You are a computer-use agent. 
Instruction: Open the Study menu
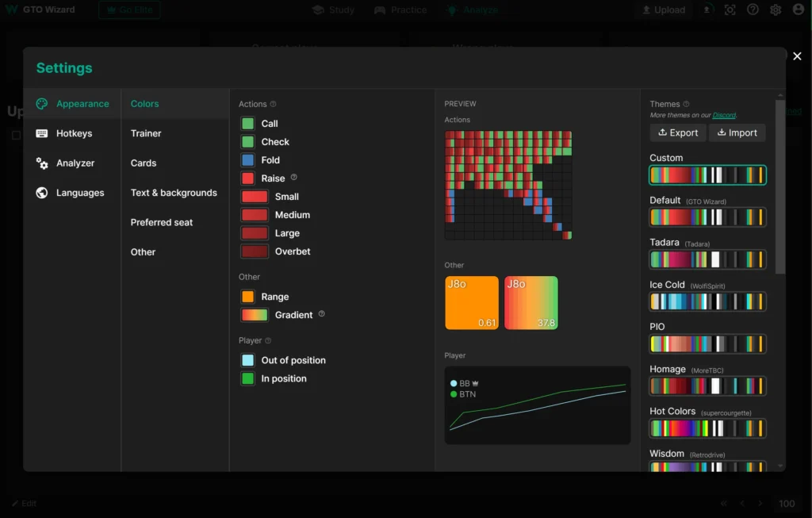pyautogui.click(x=334, y=10)
